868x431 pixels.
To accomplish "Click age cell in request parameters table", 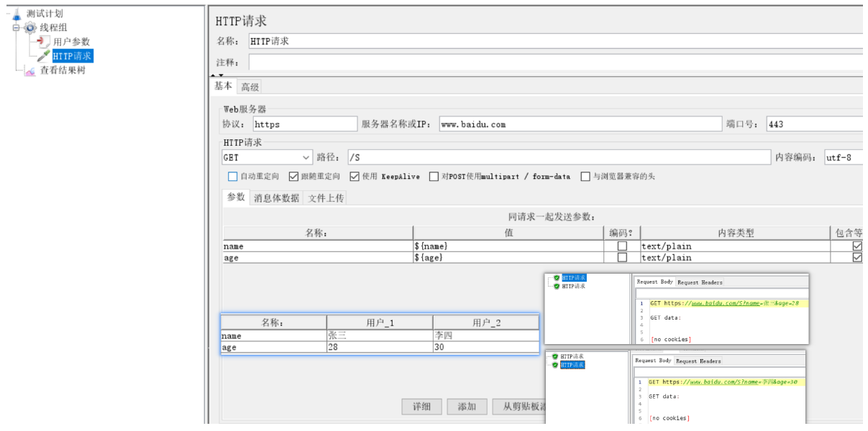I will coord(318,257).
